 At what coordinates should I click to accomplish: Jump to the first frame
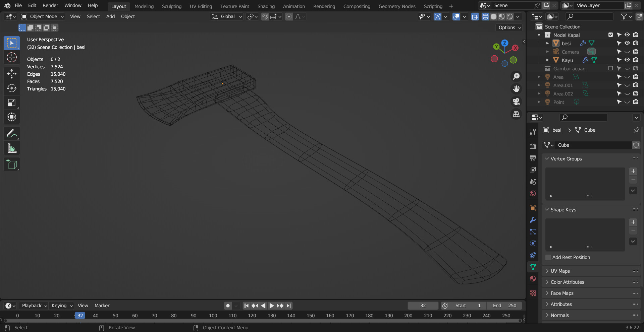click(x=247, y=306)
